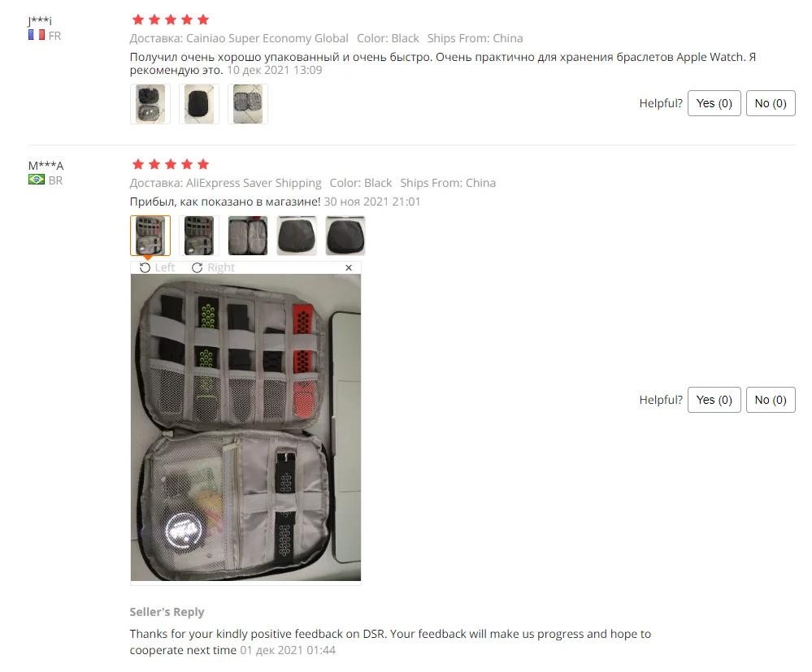Image resolution: width=812 pixels, height=672 pixels.
Task: Click J***i's five-star rating
Action: click(x=171, y=20)
